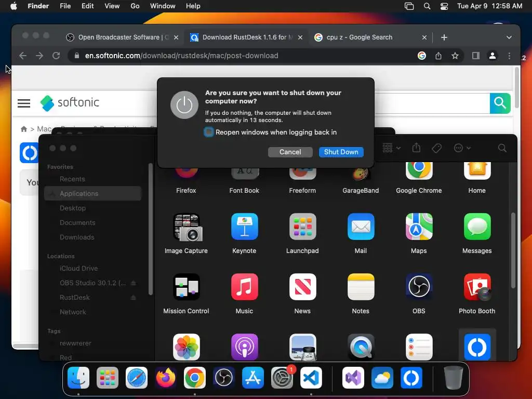The image size is (532, 399).
Task: Select Applications in Finder sidebar
Action: (92, 193)
